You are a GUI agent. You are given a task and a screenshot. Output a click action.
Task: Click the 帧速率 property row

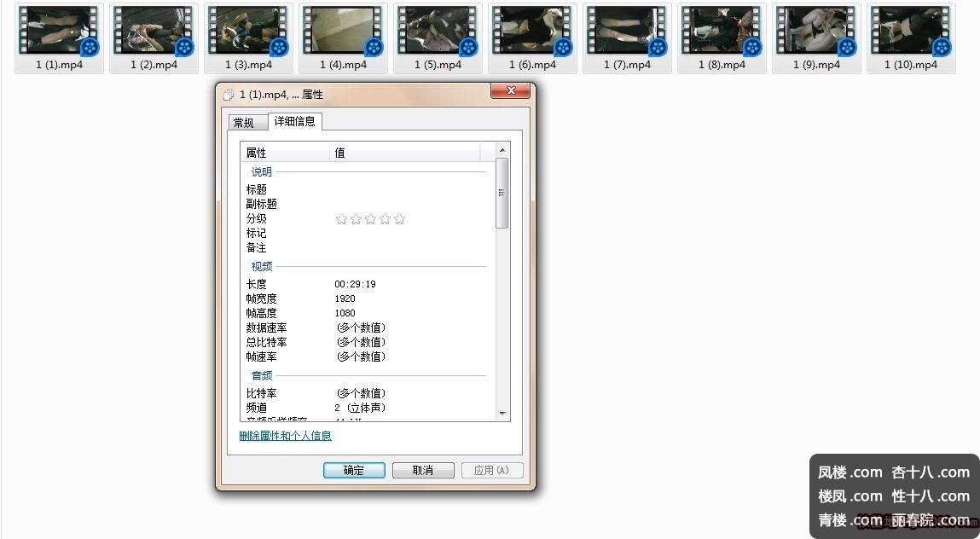[368, 356]
